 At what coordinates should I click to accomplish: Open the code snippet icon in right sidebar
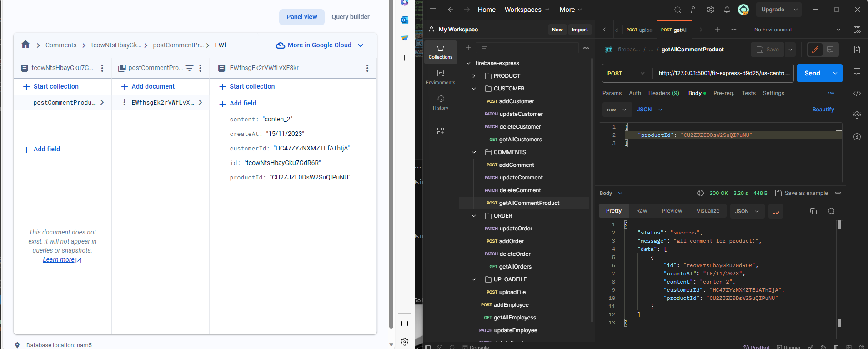click(x=857, y=93)
